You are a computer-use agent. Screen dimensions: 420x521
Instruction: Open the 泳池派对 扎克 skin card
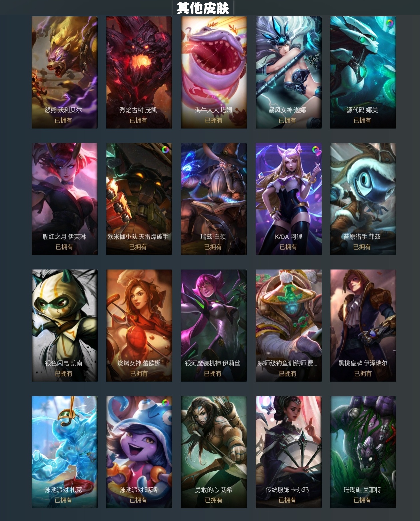(65, 452)
